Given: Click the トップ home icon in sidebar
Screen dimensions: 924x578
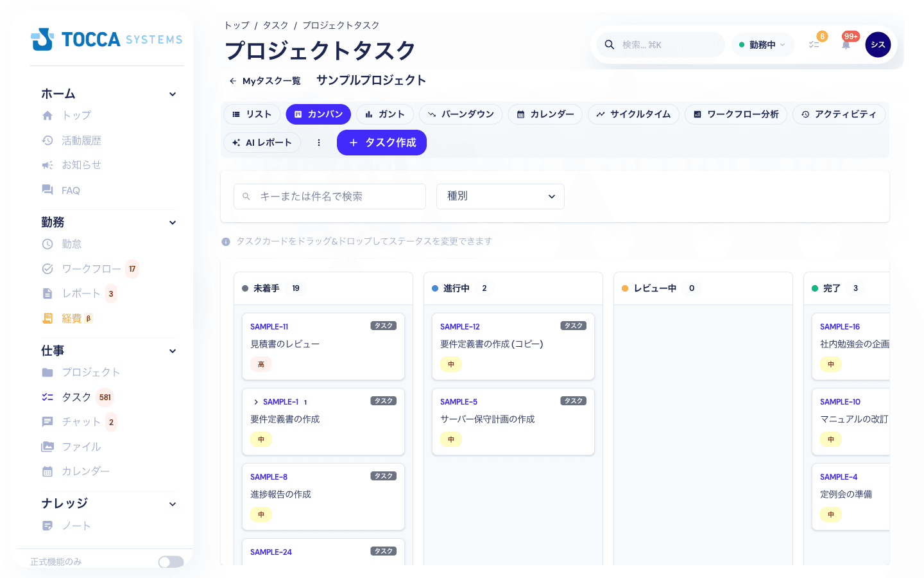Looking at the screenshot, I should click(47, 116).
